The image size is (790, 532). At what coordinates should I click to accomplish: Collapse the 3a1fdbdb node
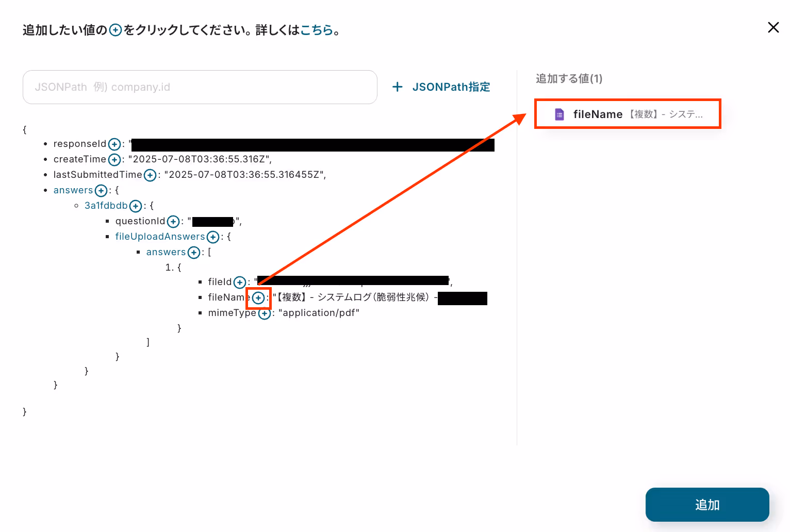106,206
